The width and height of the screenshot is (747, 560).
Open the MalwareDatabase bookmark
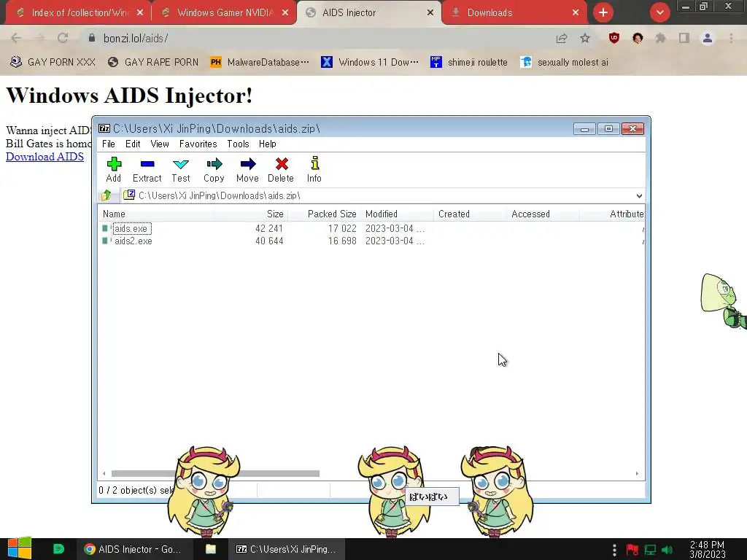pos(260,63)
